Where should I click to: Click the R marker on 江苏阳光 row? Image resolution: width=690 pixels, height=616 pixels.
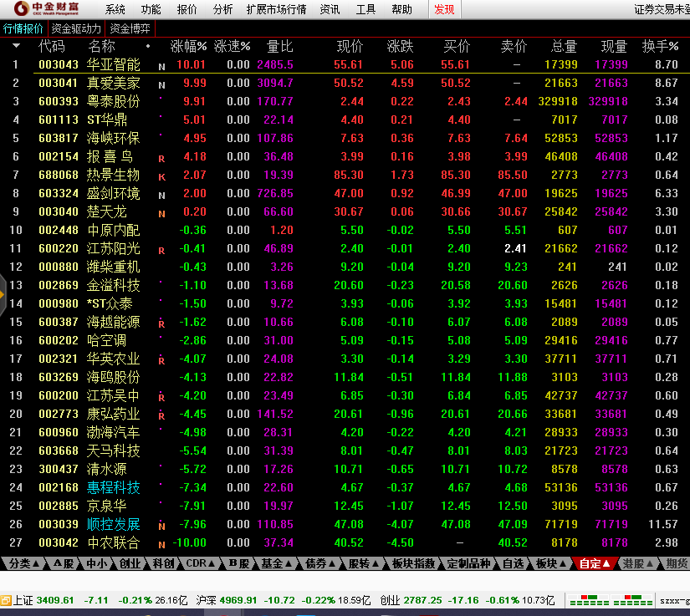[161, 251]
